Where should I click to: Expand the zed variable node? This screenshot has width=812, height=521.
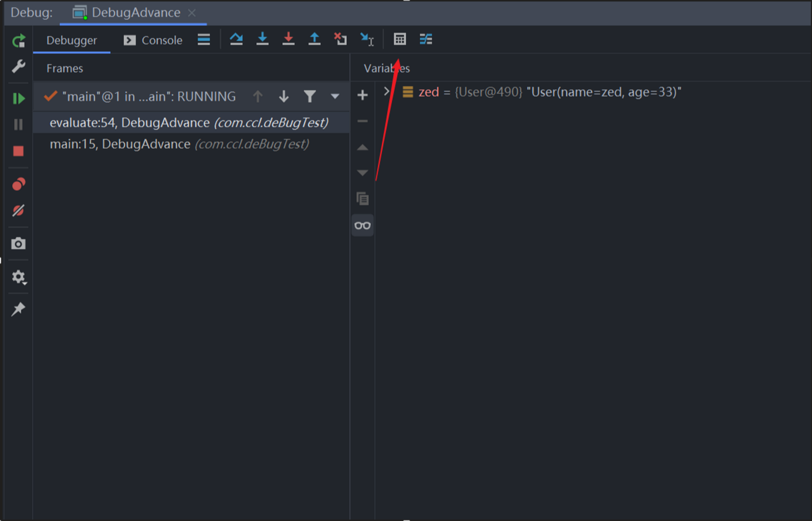click(387, 92)
